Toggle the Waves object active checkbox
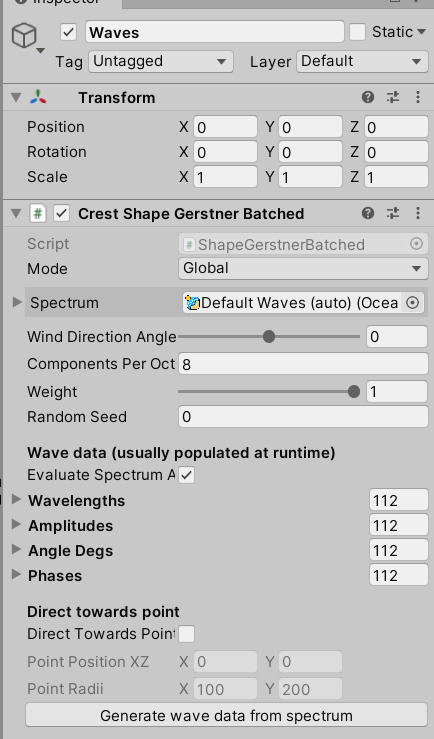The height and width of the screenshot is (739, 434). point(69,33)
